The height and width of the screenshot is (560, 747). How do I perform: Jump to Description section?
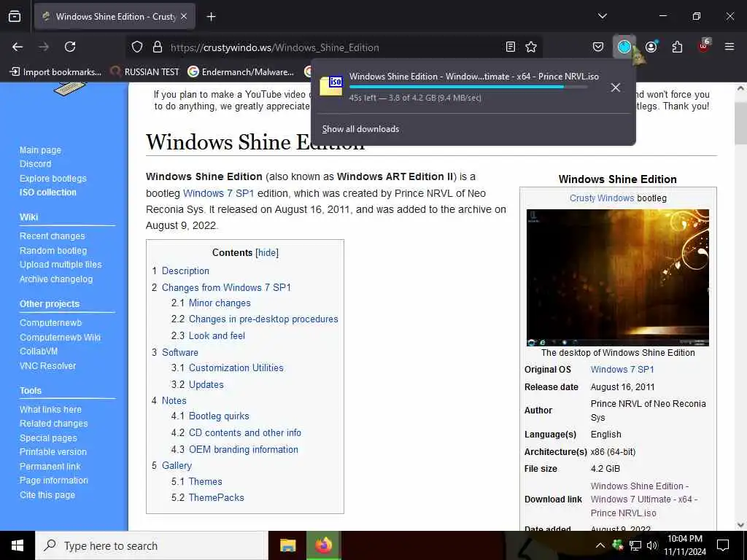pos(185,271)
